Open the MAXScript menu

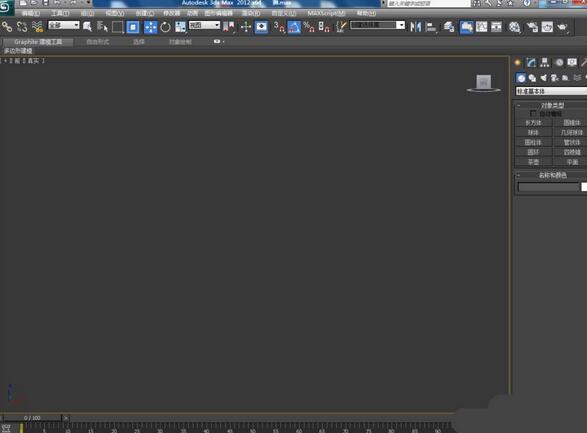pyautogui.click(x=326, y=13)
